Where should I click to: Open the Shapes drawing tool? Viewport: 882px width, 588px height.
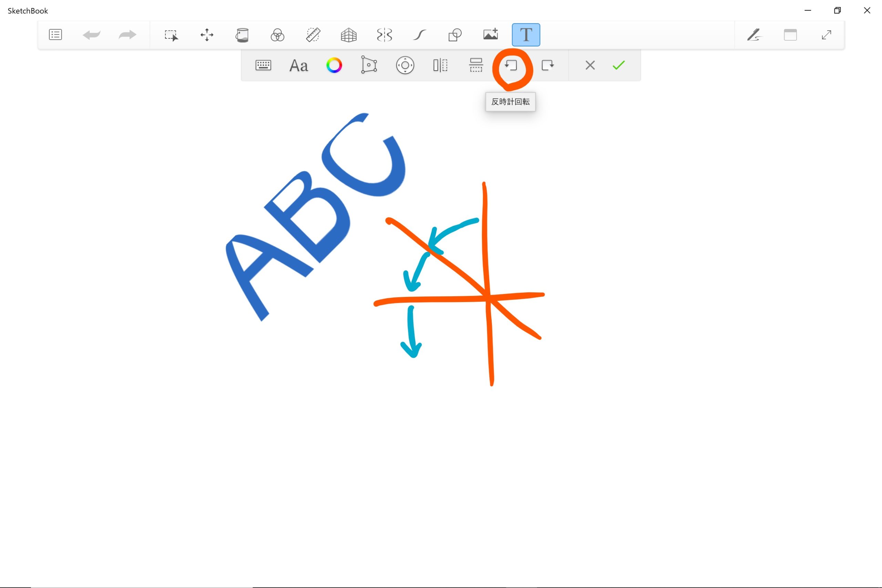[455, 35]
